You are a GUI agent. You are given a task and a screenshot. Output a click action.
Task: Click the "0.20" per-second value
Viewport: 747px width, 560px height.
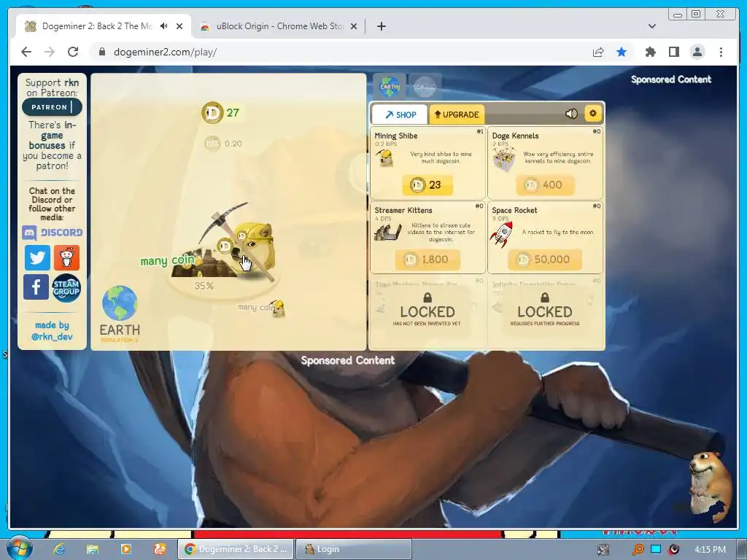point(233,144)
